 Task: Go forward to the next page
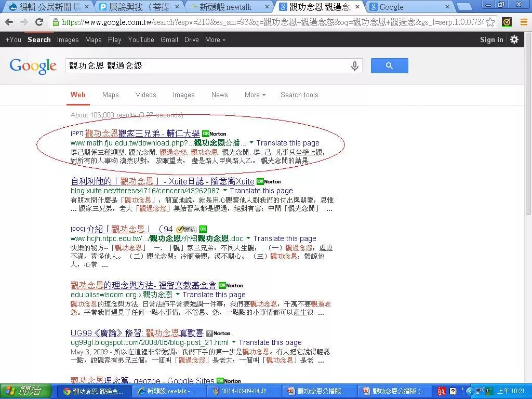[x=24, y=22]
